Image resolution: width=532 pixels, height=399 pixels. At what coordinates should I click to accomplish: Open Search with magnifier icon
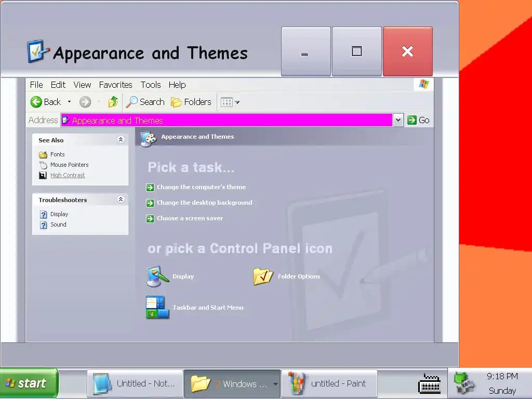[x=131, y=102]
